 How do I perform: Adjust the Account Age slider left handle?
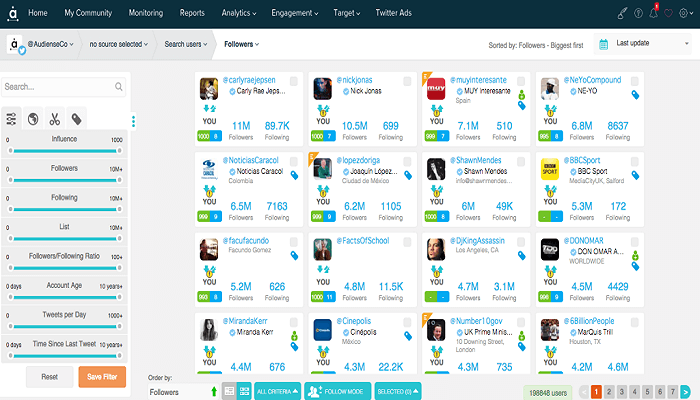10,297
